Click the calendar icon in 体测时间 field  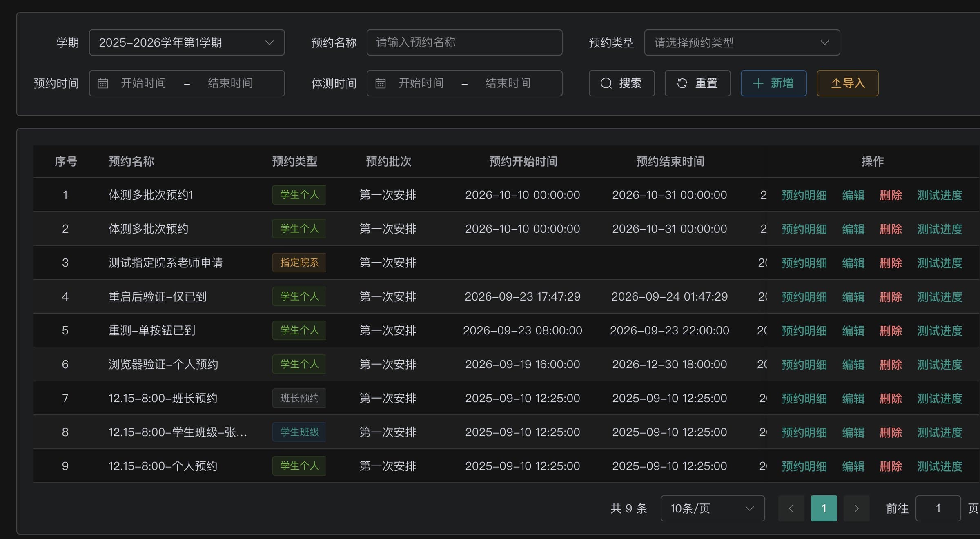click(381, 83)
